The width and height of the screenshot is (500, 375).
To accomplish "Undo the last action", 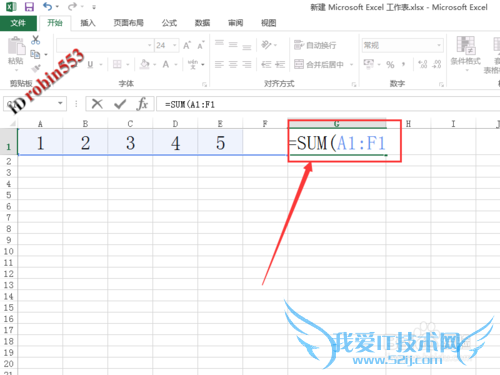I will coord(48,6).
